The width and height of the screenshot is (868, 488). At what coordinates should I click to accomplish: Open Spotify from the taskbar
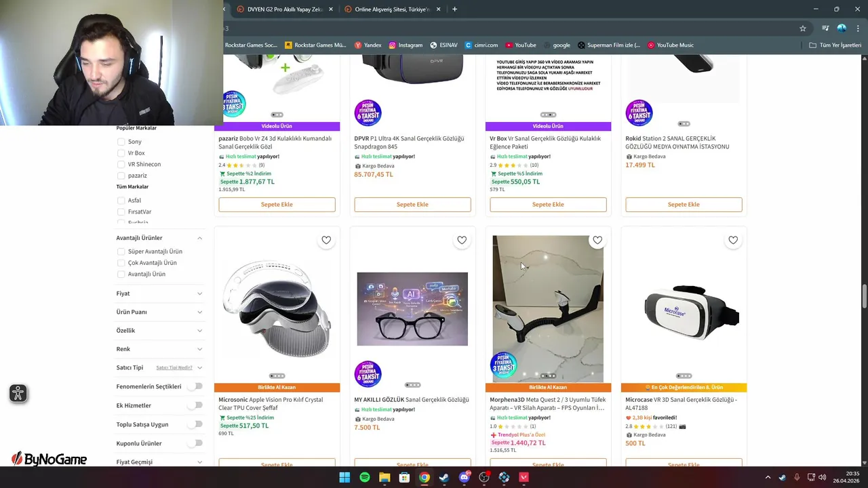click(x=365, y=477)
